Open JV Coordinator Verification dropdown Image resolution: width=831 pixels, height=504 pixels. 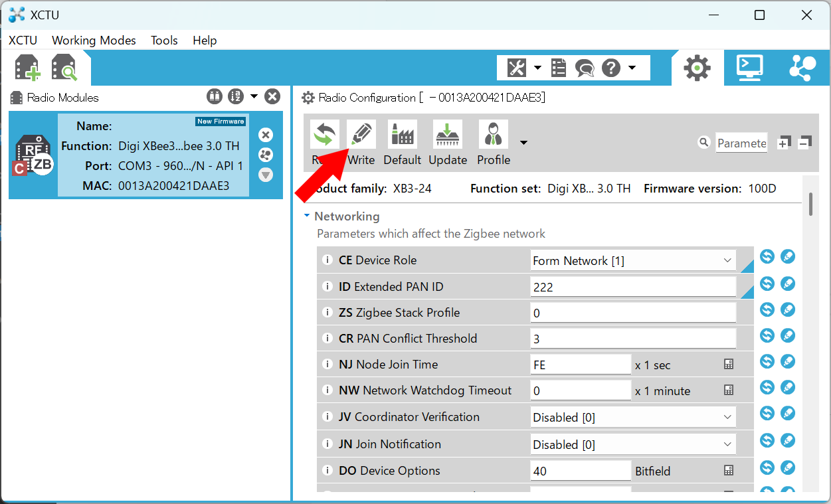click(633, 418)
